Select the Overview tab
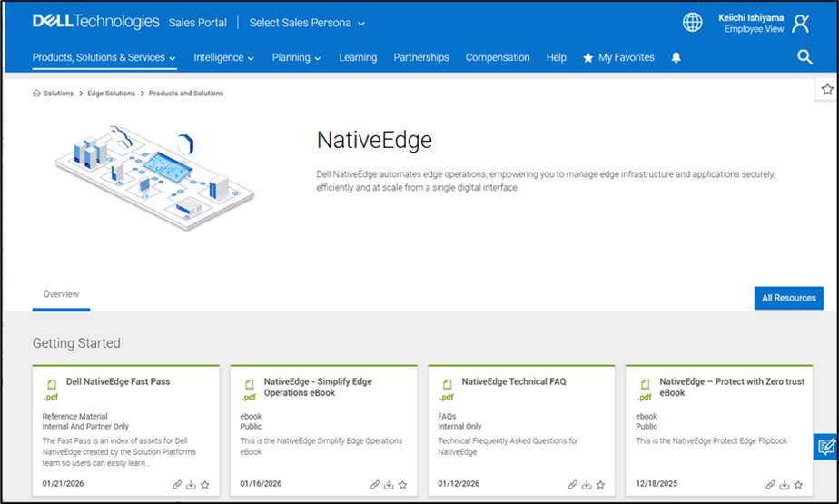The height and width of the screenshot is (504, 839). (61, 294)
